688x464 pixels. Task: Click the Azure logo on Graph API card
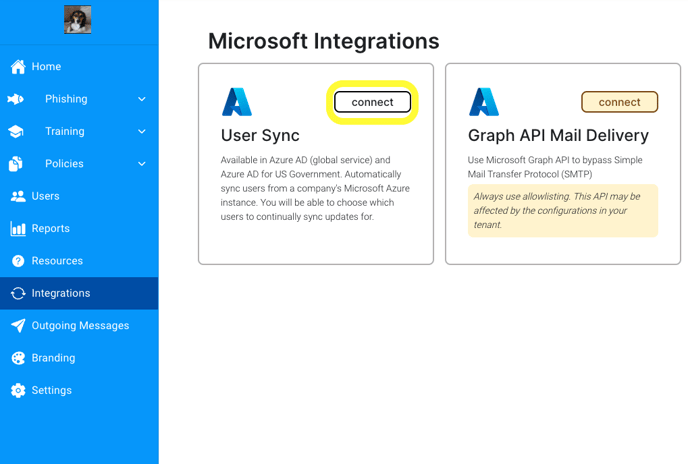484,102
